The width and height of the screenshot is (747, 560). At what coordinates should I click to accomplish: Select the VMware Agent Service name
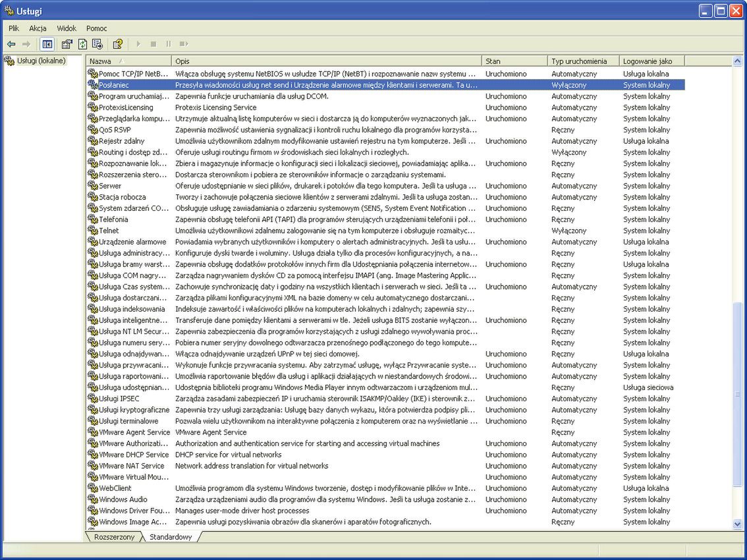coord(134,432)
